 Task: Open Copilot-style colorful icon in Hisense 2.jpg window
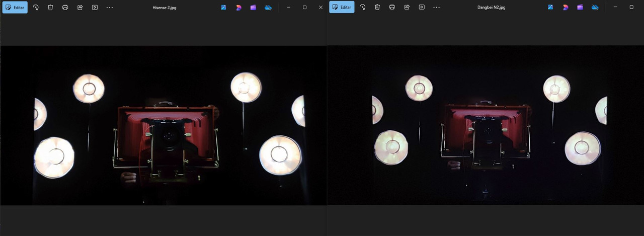pos(238,8)
